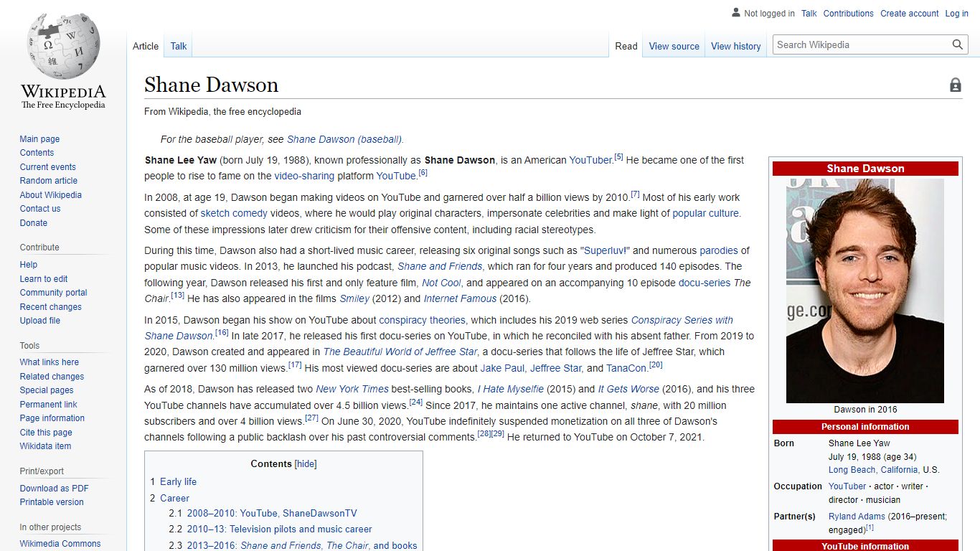
Task: Click Learn to edit
Action: [x=44, y=279]
